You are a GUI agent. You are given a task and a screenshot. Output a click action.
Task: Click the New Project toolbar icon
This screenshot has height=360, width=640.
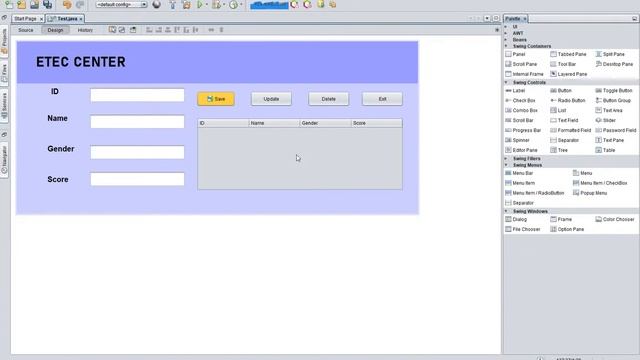coord(21,4)
